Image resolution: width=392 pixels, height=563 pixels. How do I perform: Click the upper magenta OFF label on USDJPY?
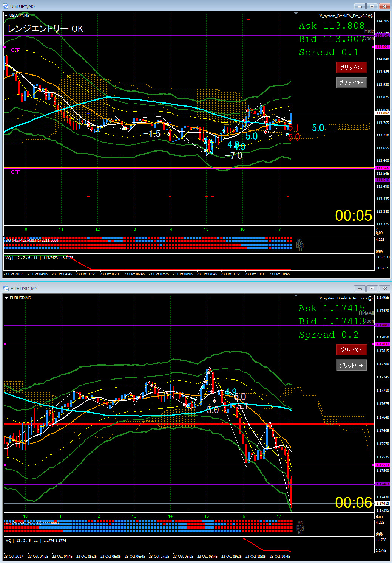point(15,50)
